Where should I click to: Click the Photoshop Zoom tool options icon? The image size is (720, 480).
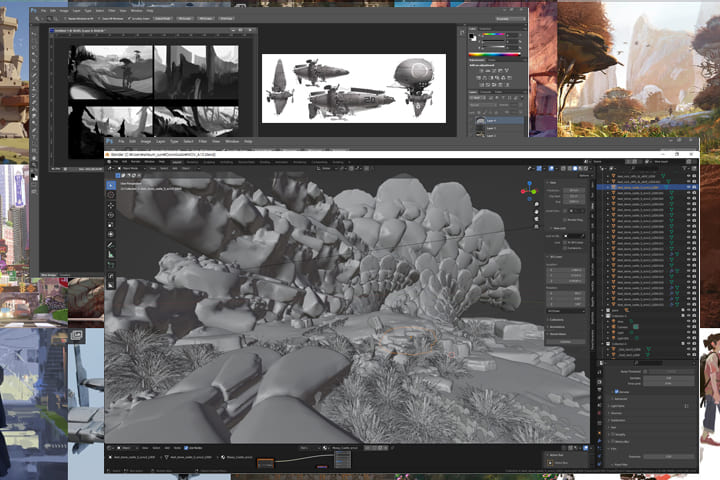click(38, 19)
